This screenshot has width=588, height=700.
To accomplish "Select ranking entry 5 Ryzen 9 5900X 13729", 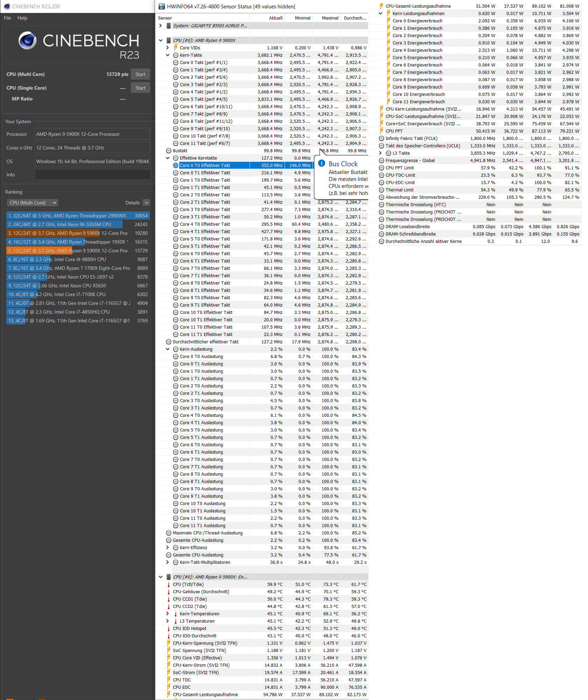I will 78,251.
